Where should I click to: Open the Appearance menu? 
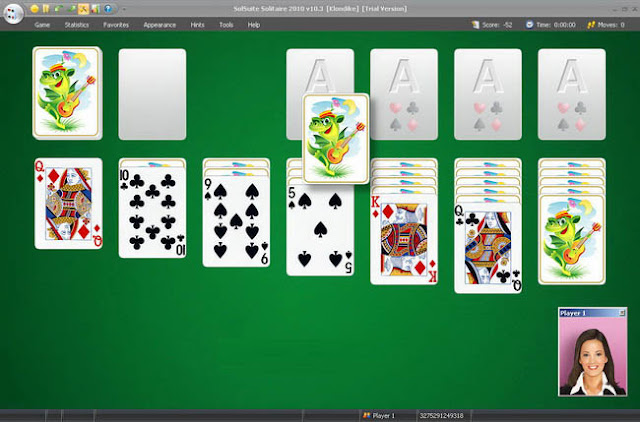160,25
